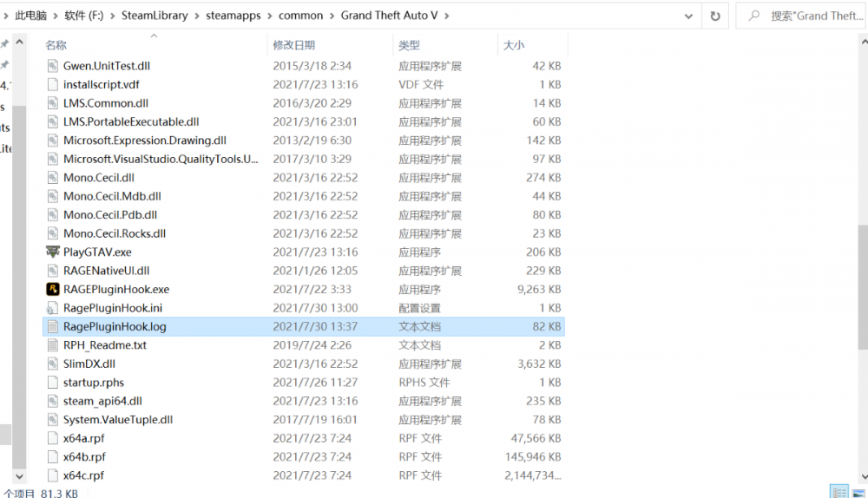Click Grand Theft Auto V breadcrumb

[x=389, y=16]
